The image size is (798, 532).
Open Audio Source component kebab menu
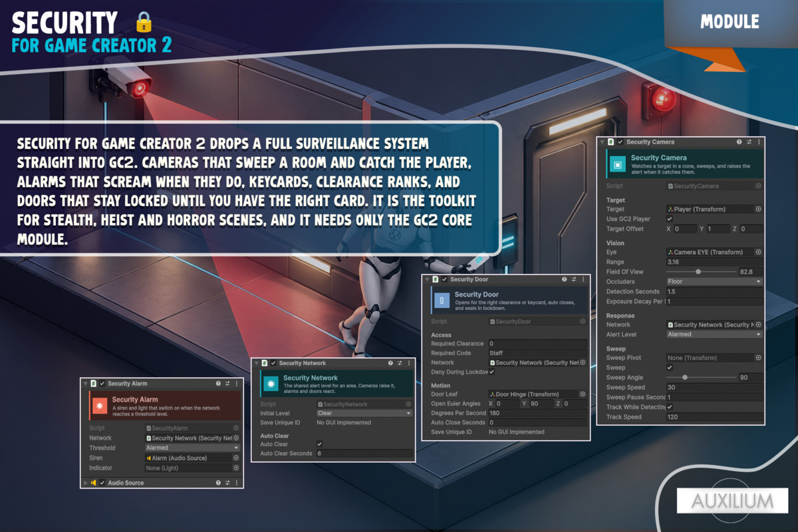point(237,483)
